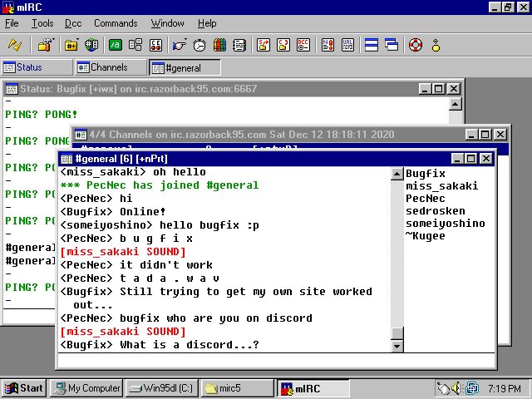
Task: Click the Cascade Windows toolbar icon
Action: 391,45
